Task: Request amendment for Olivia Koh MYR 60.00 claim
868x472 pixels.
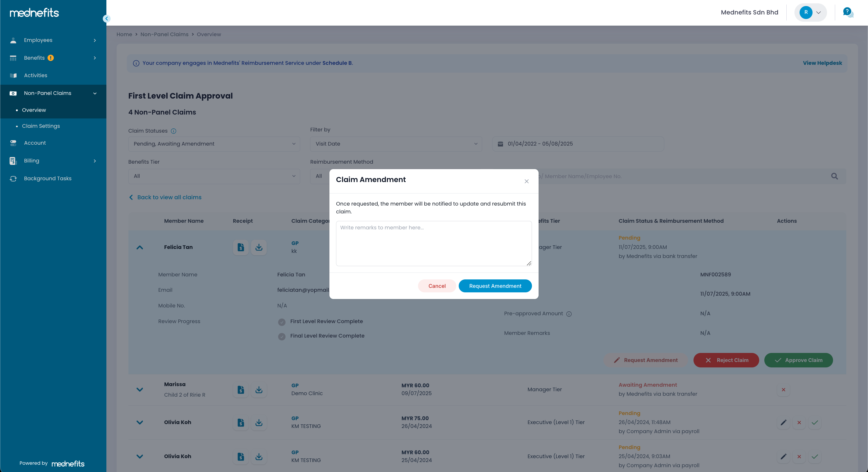Action: 783,457
